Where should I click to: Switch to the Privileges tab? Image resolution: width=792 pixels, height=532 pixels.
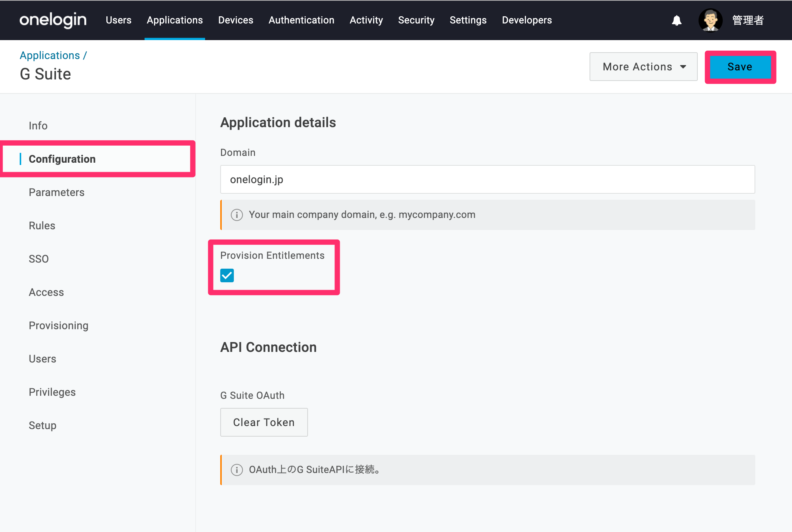(52, 392)
